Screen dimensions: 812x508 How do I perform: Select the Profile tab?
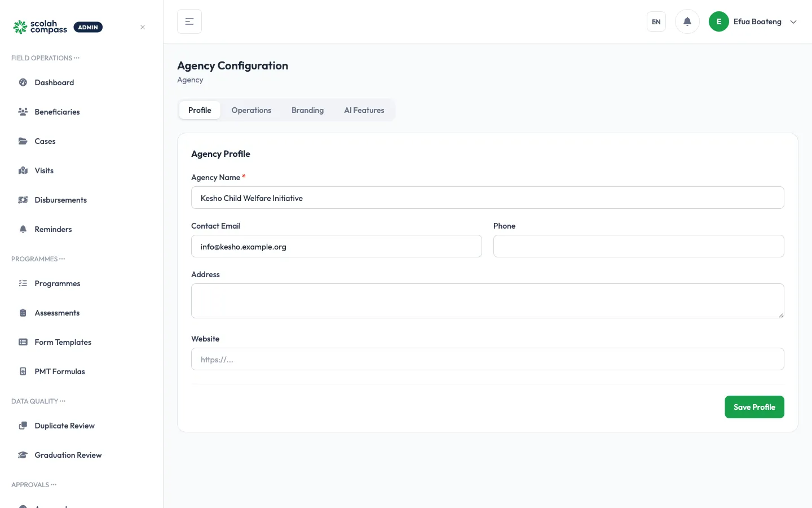pyautogui.click(x=200, y=110)
